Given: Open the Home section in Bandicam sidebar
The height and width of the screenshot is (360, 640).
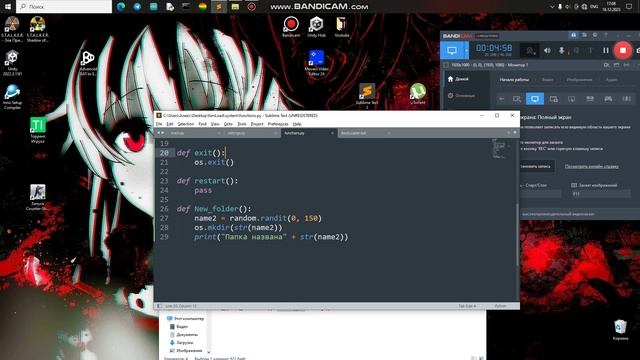Looking at the screenshot, I should point(458,79).
